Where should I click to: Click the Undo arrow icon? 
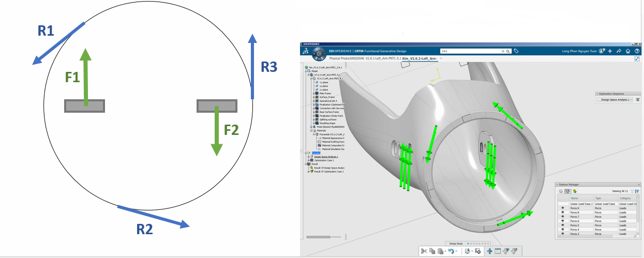pos(451,251)
